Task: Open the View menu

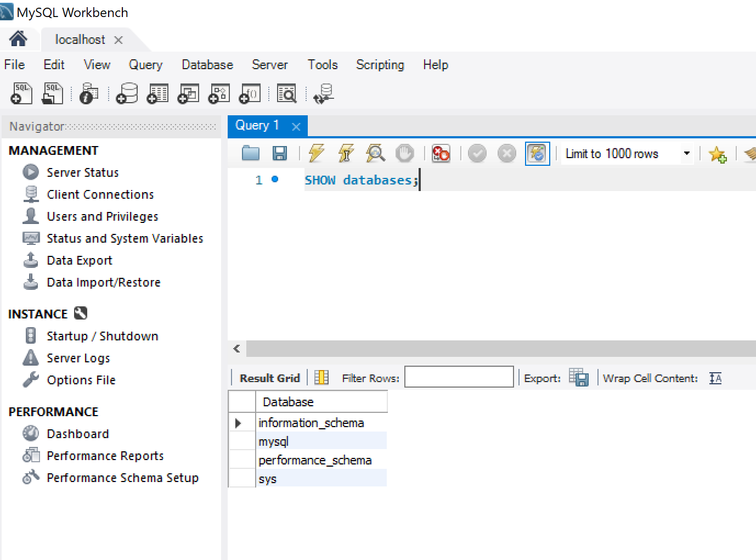Action: click(x=97, y=65)
